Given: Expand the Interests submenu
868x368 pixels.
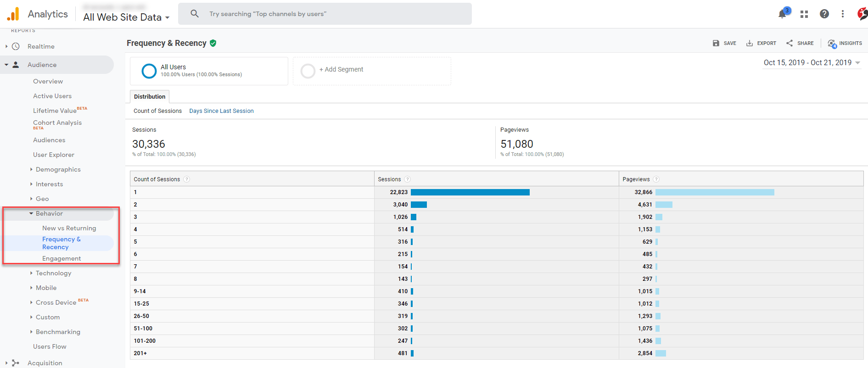Looking at the screenshot, I should tap(31, 184).
